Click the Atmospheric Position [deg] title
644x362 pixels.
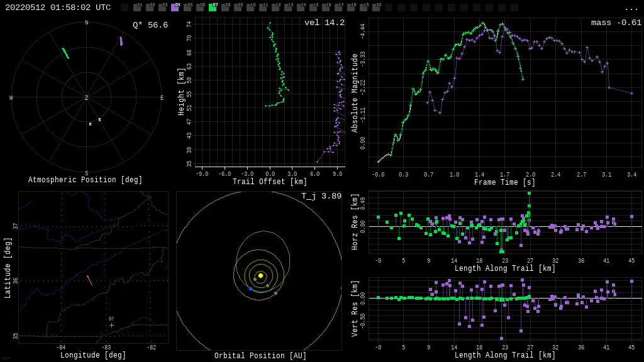click(86, 180)
